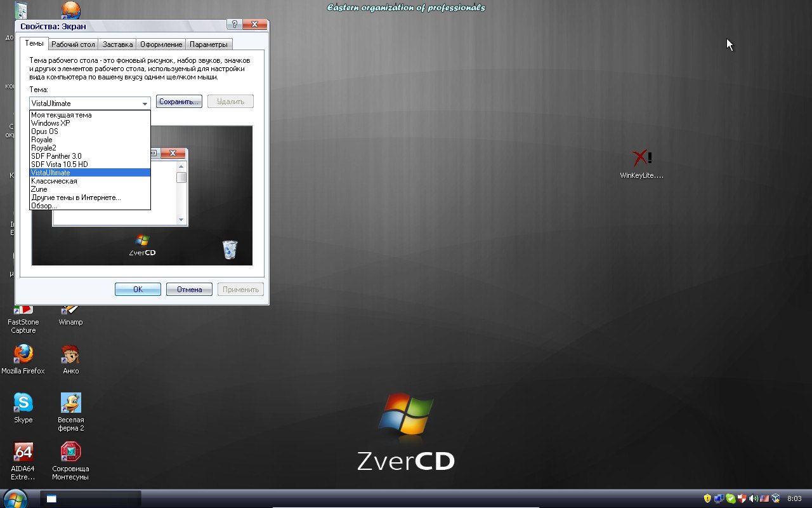Open the Сокровища Монтесумы game icon
Image resolution: width=812 pixels, height=508 pixels.
70,453
